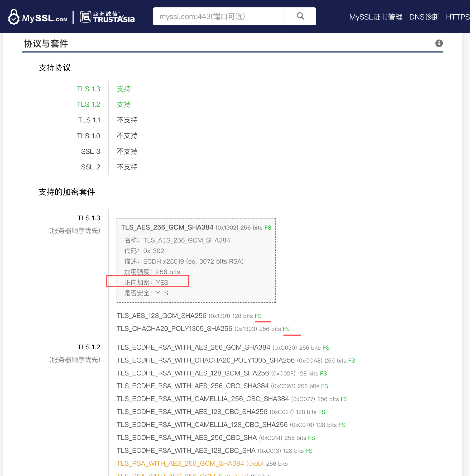Click the 描述 ECDH x25519 detail line
Image resolution: width=470 pixels, height=476 pixels.
coord(184,261)
